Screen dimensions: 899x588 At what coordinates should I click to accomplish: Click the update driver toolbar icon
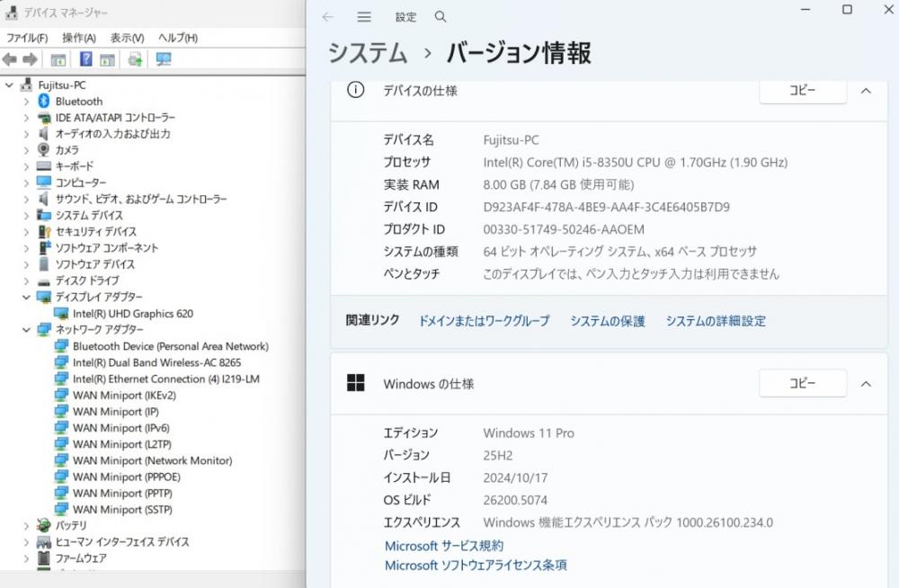(135, 59)
